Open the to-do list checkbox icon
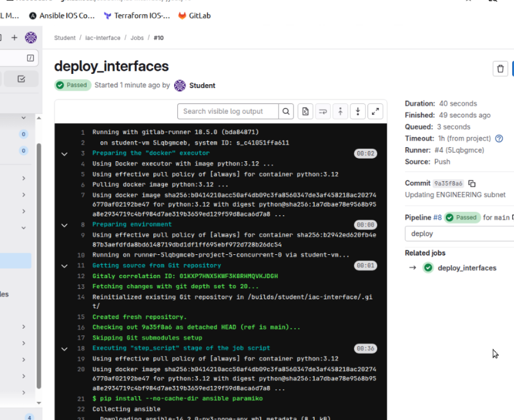 pyautogui.click(x=21, y=79)
